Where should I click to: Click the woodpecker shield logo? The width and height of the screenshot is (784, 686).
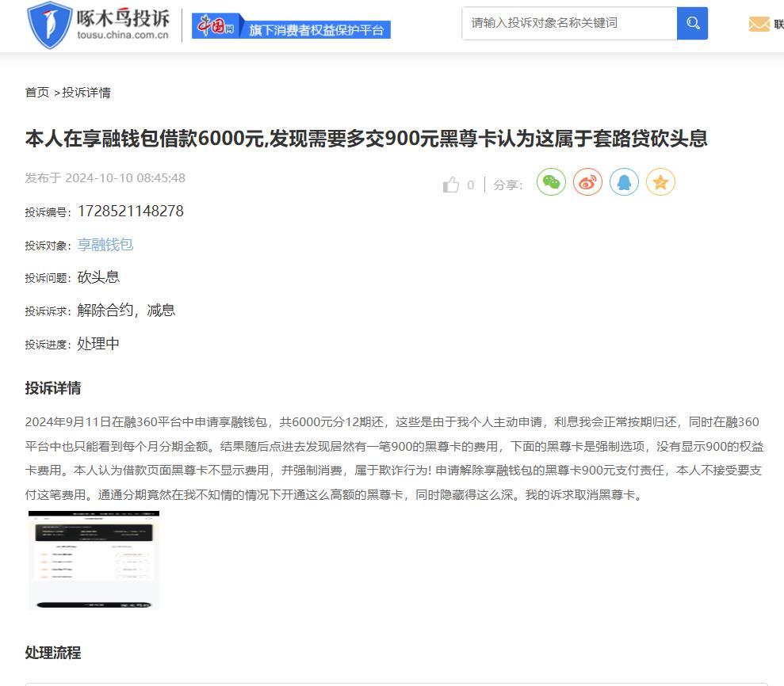[49, 25]
